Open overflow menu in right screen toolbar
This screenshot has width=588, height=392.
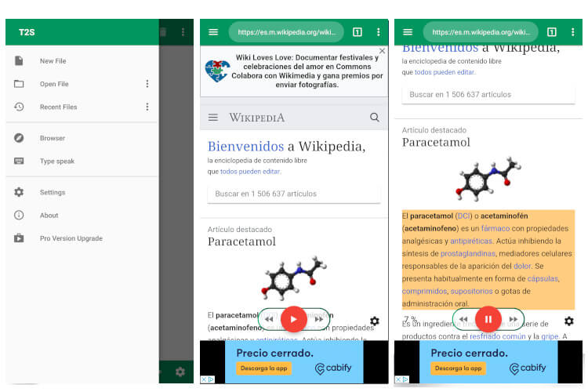[x=572, y=32]
